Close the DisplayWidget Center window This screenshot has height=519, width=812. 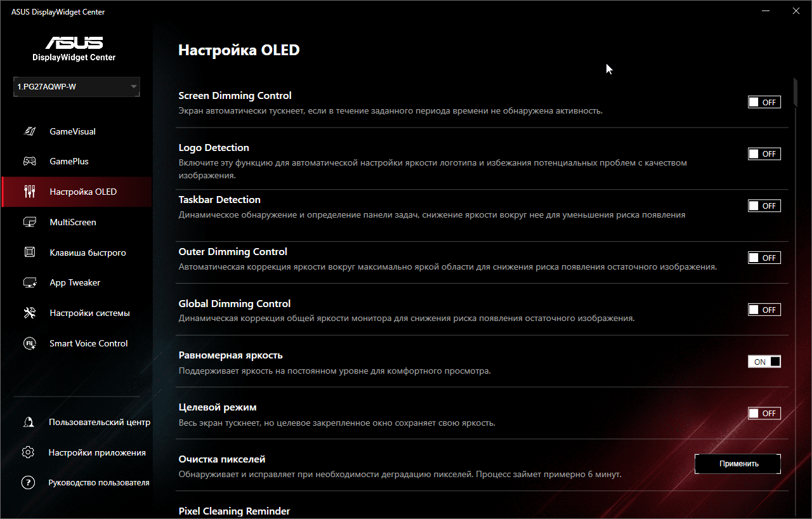point(796,11)
